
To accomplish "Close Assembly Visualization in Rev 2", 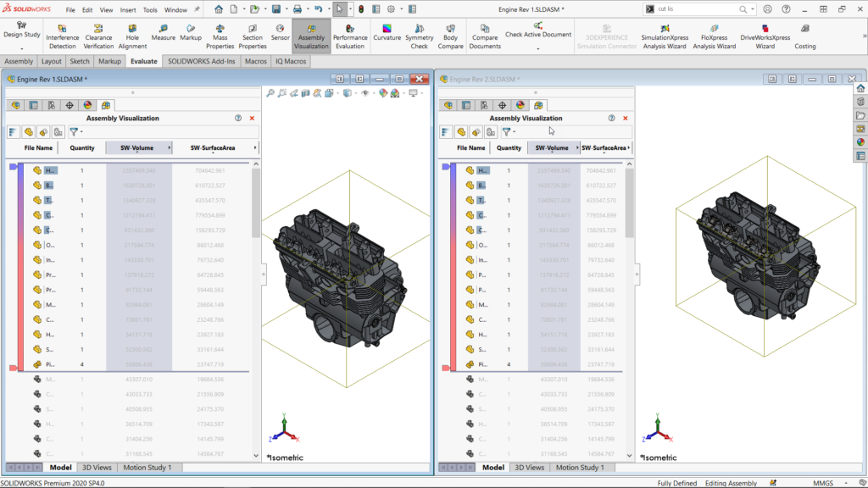I will (x=626, y=118).
